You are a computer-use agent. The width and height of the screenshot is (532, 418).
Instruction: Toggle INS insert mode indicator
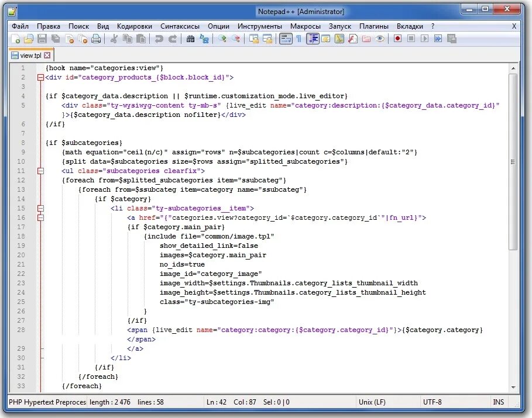click(x=498, y=402)
